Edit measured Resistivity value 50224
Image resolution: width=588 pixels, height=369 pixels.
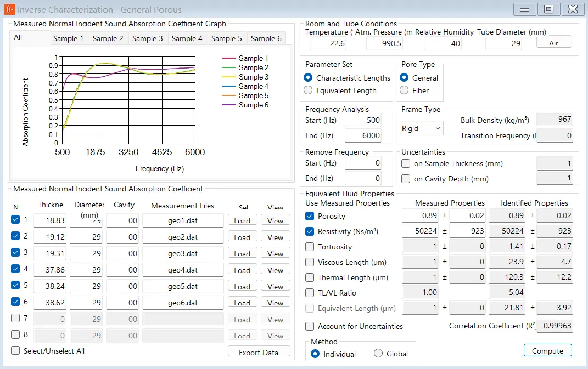420,231
